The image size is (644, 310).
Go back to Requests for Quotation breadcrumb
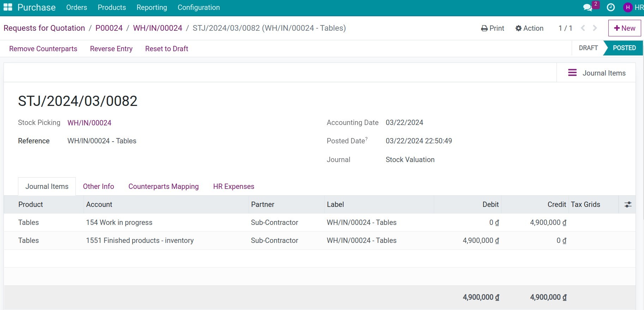44,28
